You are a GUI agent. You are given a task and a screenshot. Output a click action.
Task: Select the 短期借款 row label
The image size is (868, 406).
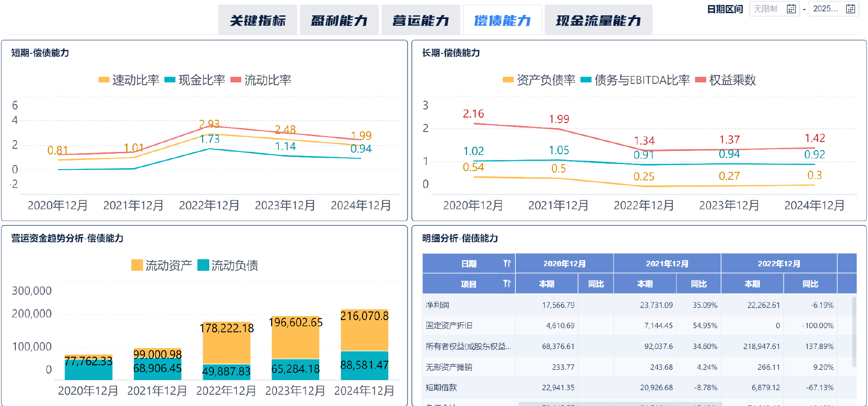441,387
